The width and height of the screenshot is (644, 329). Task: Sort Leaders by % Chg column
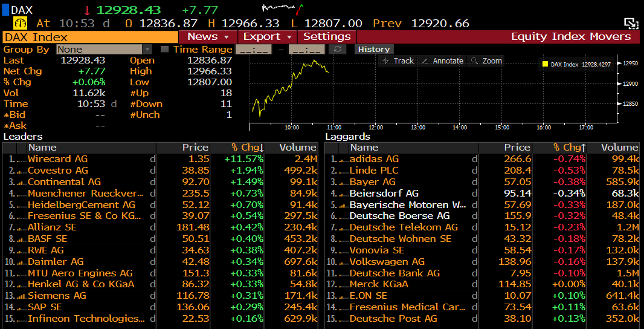[237, 148]
